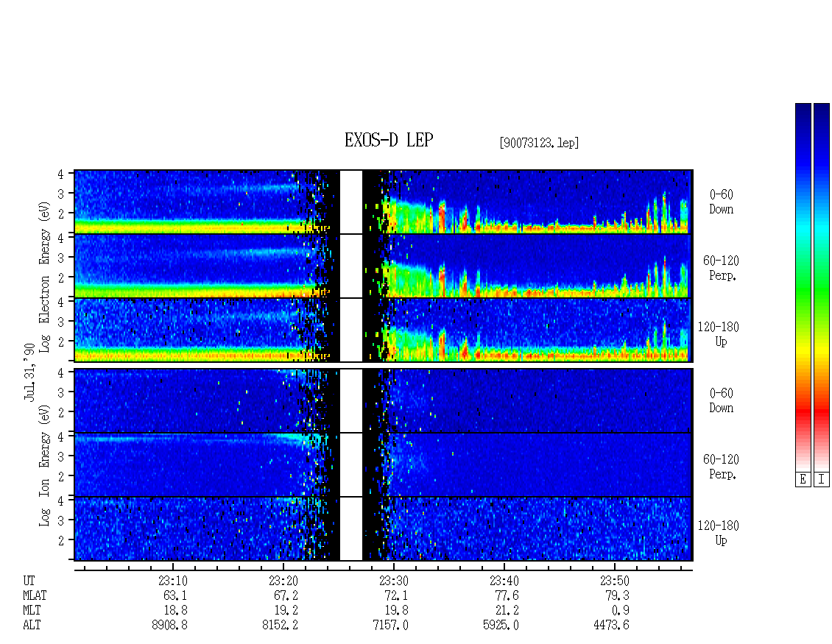Click the MLAT value 63.1
Screen dimensions: 832x644
tap(175, 595)
